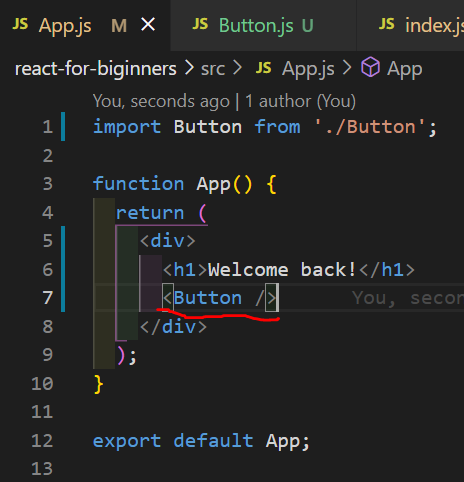Click 'export default App;' on line 12

(201, 441)
